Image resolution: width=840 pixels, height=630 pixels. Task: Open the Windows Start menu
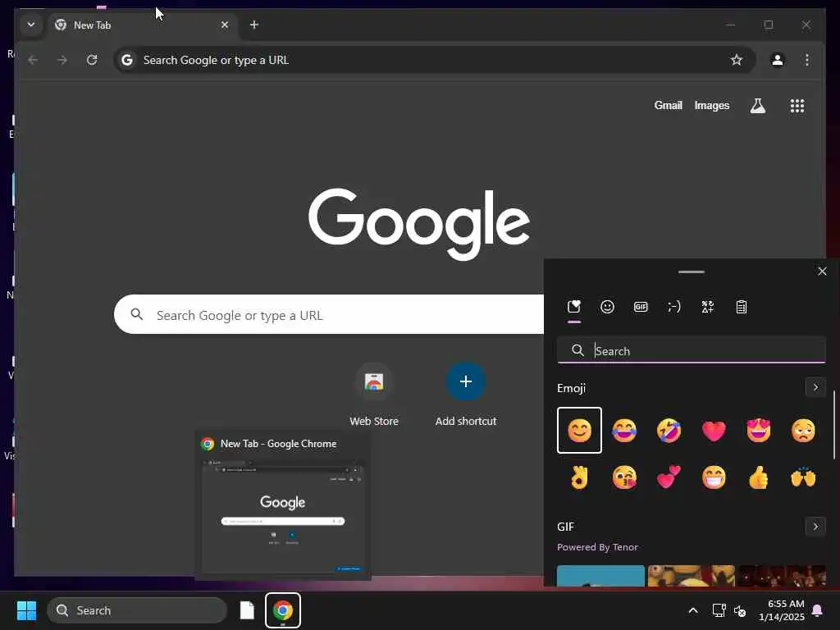click(26, 610)
